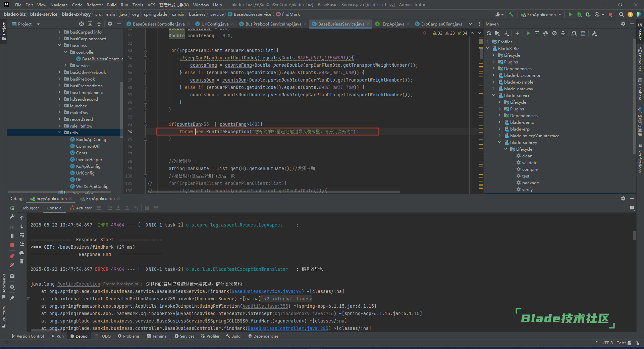This screenshot has width=644, height=349.
Task: Open AopUtils.java:355 stack trace link
Action: click(265, 306)
